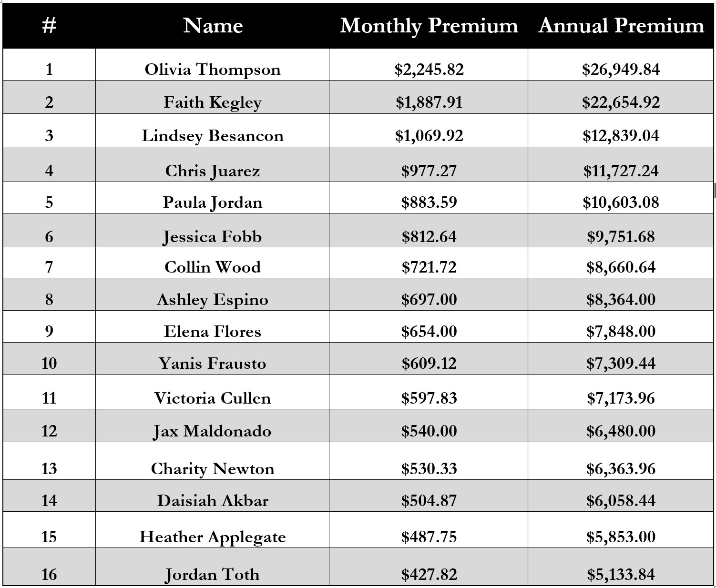
Task: Click the Victoria Cullen name cell
Action: [x=212, y=392]
